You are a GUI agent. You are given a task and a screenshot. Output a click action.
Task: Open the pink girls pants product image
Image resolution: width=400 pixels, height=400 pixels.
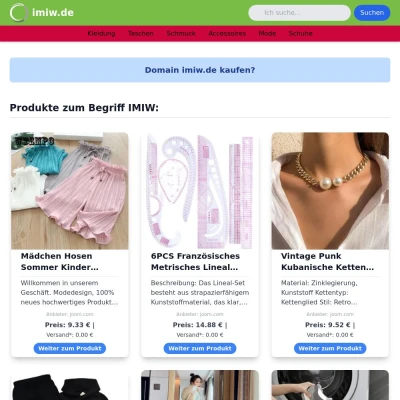pos(70,191)
